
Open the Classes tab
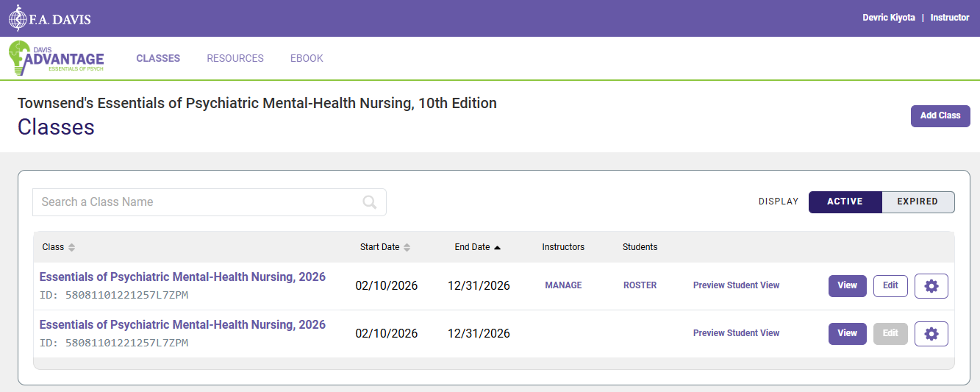pyautogui.click(x=158, y=58)
